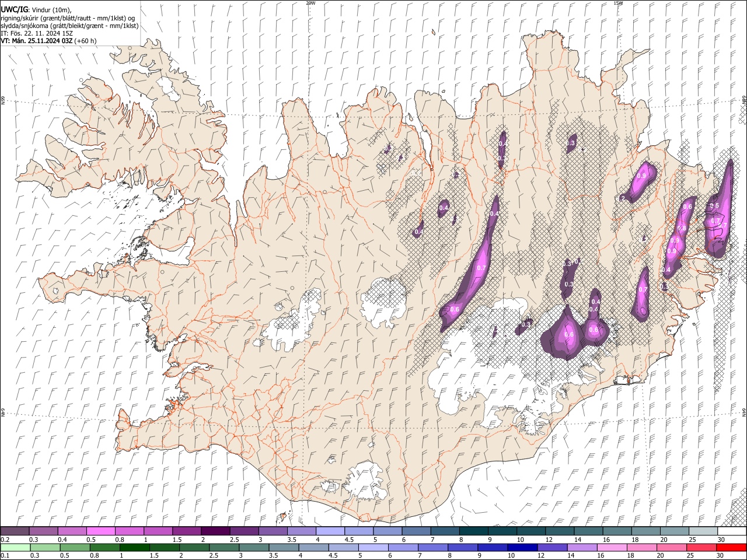The image size is (747, 560).
Task: Click the '0.6' value label at the southwest end of the long snow band
Action: point(455,309)
